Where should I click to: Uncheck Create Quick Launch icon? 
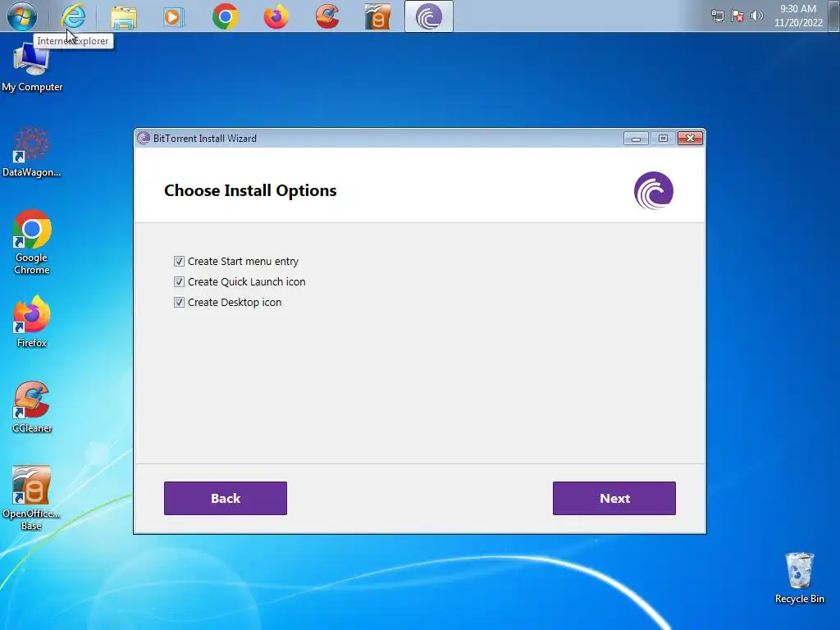tap(179, 282)
